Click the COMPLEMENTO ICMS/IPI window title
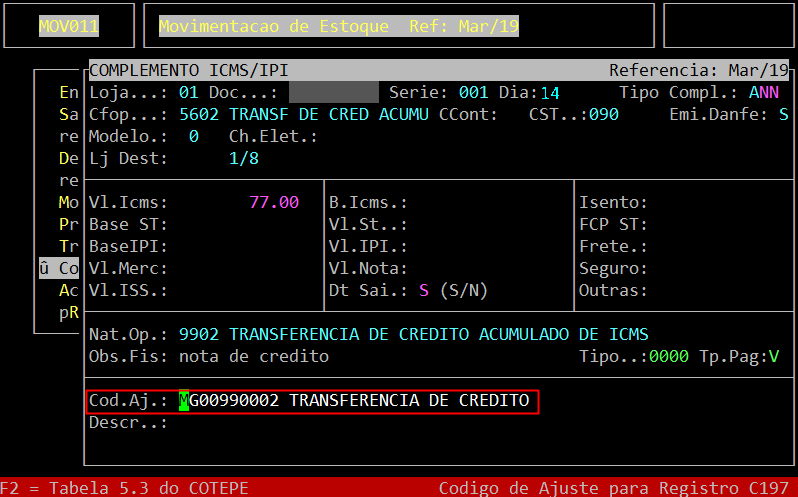Image resolution: width=798 pixels, height=497 pixels. [x=189, y=70]
